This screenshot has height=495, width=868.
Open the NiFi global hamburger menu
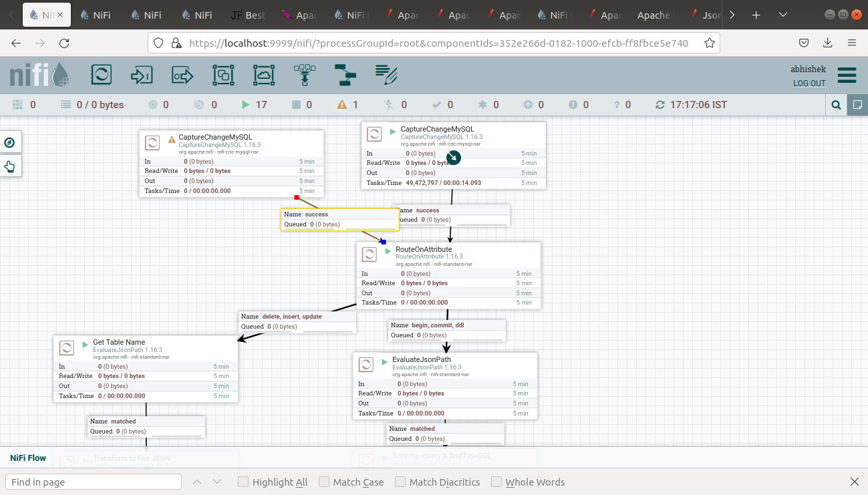point(847,75)
